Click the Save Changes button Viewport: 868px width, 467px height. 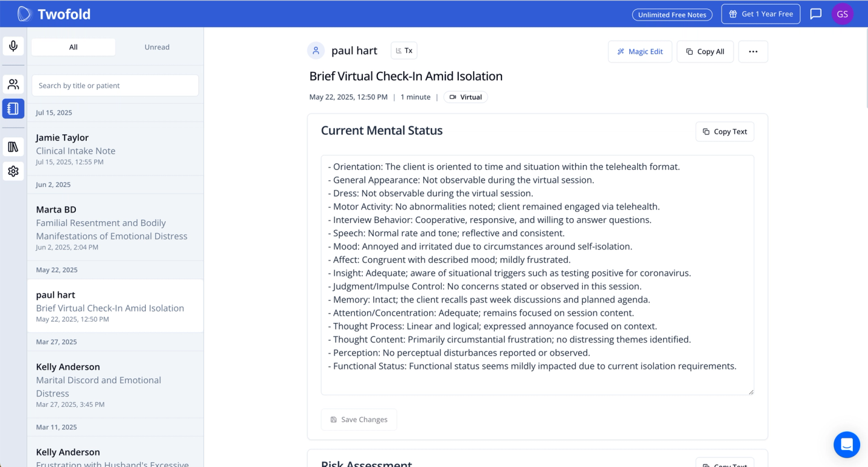pos(359,419)
